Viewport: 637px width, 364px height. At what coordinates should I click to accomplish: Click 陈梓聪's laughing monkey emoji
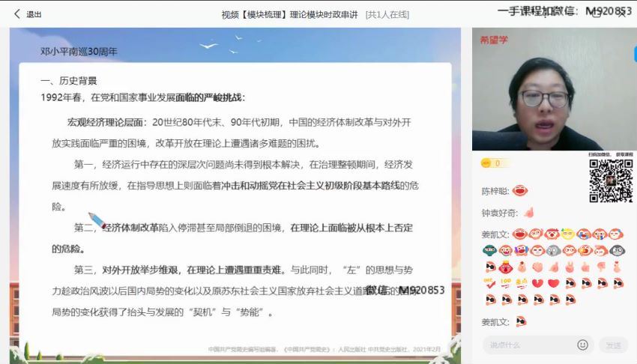pos(520,191)
